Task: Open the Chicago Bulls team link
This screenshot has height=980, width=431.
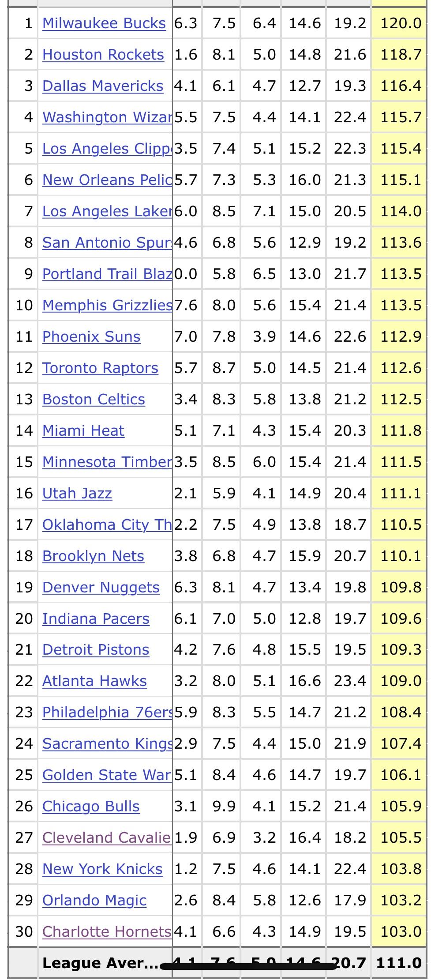Action: (91, 807)
